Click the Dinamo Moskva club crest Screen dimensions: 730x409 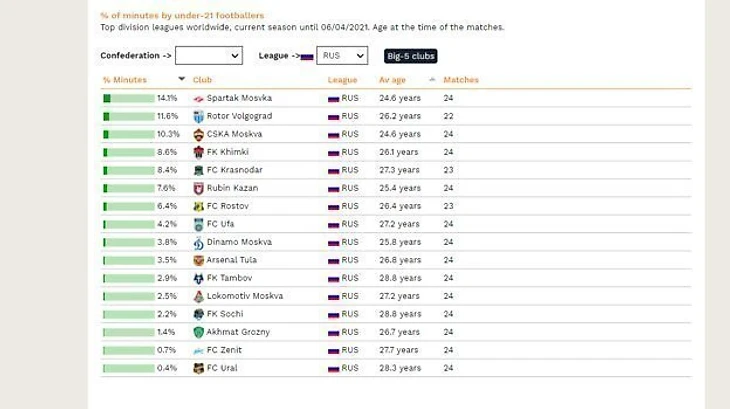point(198,242)
